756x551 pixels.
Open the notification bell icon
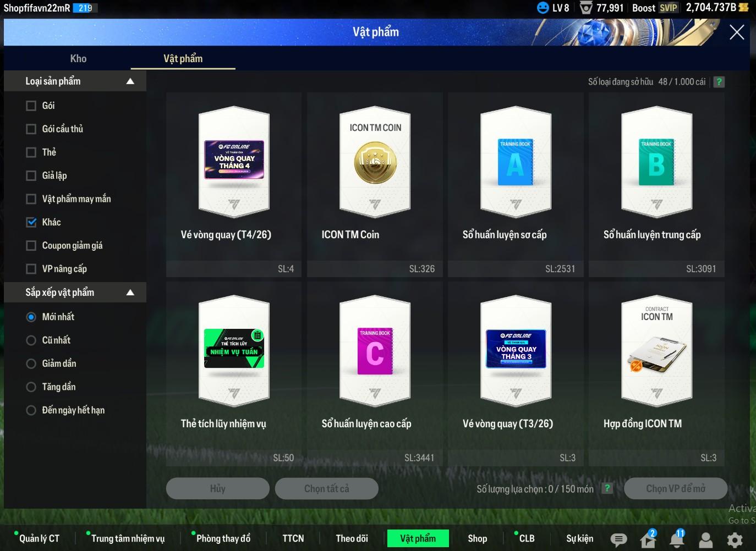point(677,540)
